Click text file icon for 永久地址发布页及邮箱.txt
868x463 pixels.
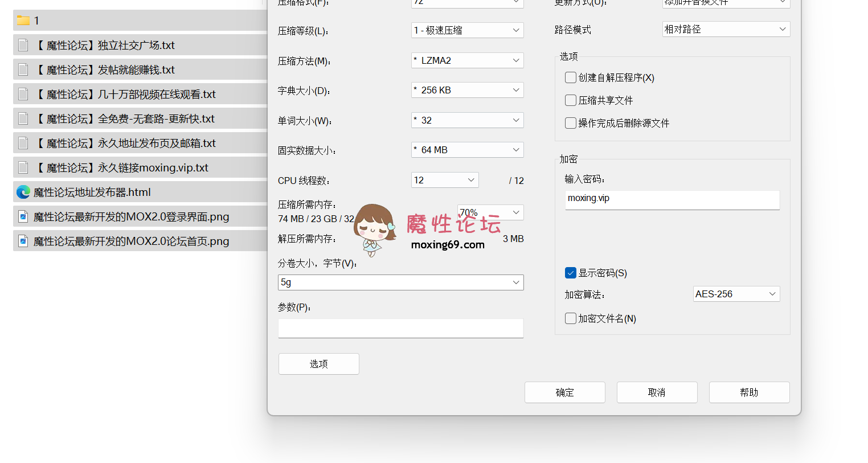coord(23,143)
